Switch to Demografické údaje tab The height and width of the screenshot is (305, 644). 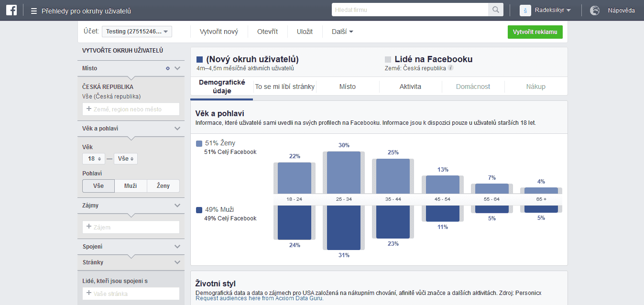(222, 87)
